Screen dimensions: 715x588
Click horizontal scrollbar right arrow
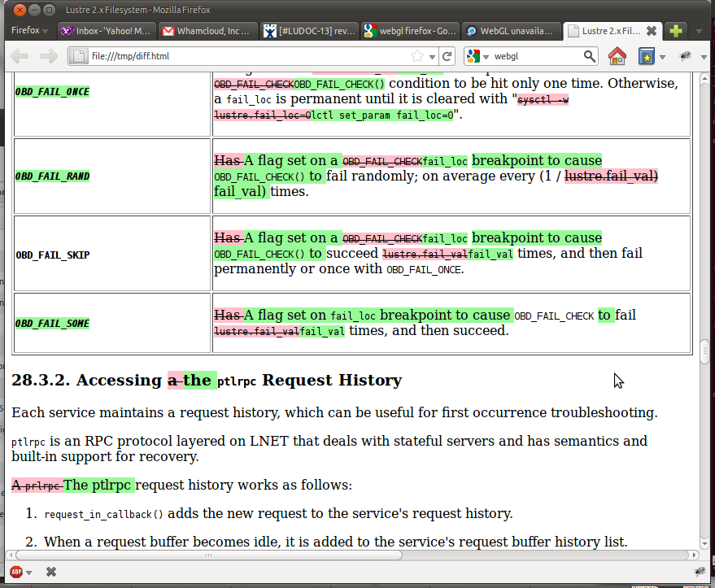click(694, 555)
